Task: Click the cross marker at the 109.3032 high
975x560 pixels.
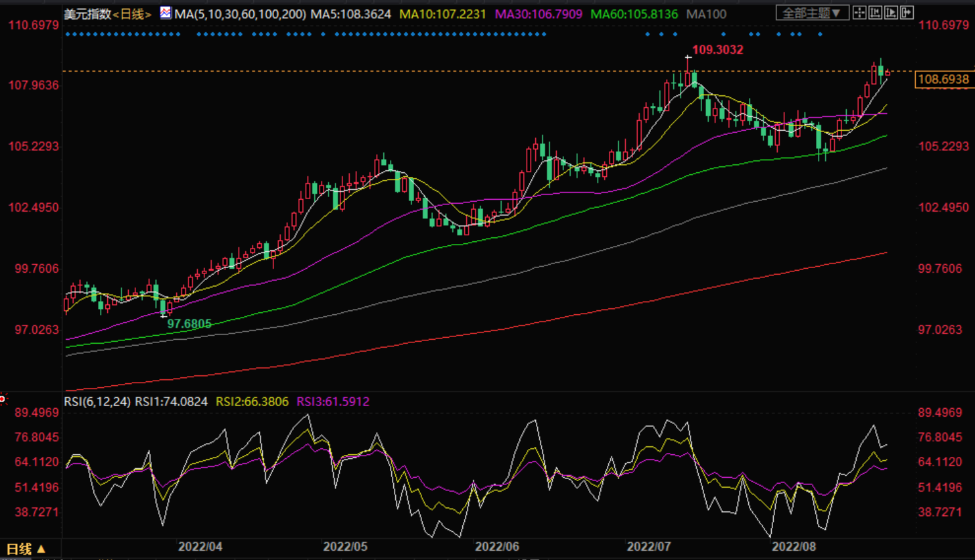Action: click(688, 58)
